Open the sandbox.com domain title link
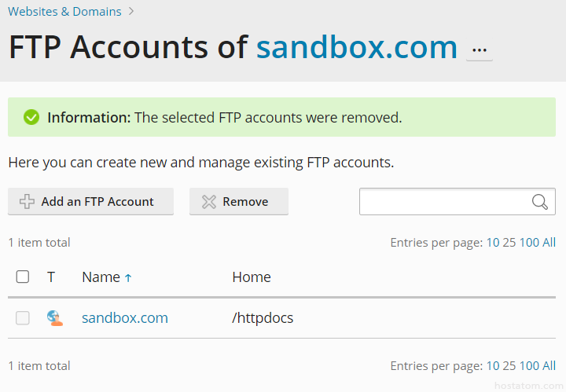566x392 pixels. click(357, 48)
